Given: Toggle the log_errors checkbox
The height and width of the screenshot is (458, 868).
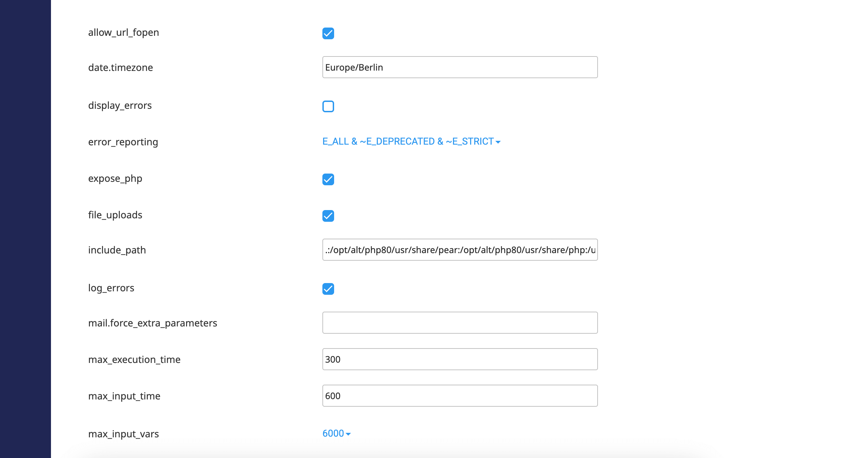Looking at the screenshot, I should pos(328,289).
